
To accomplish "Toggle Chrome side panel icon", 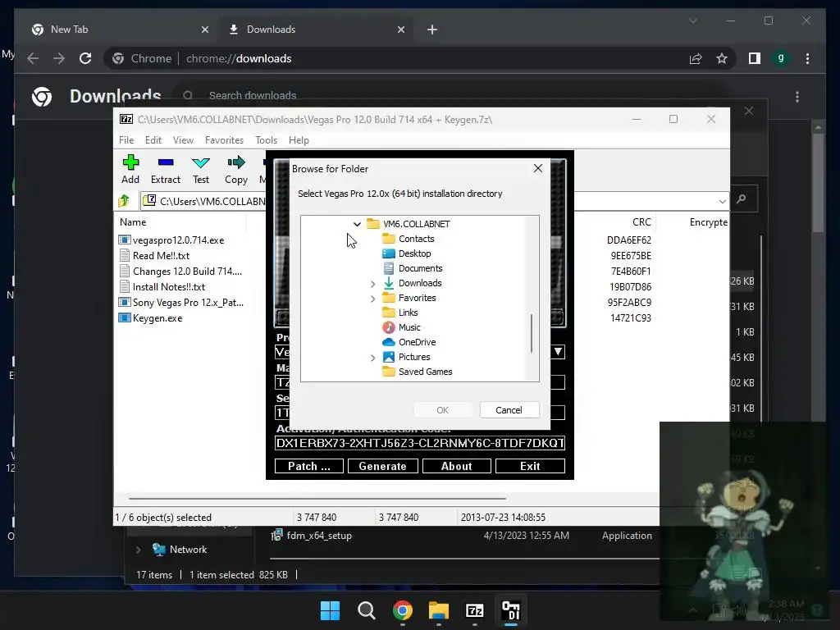I will 755,58.
